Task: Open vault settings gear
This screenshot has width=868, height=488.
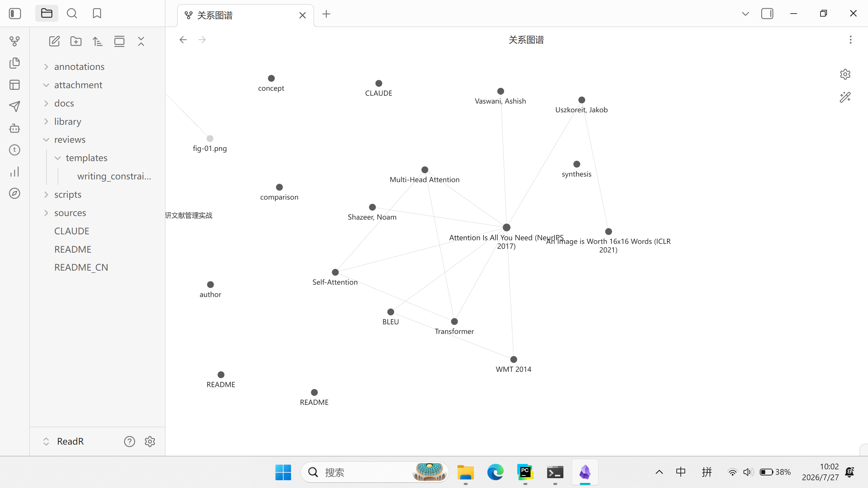Action: pyautogui.click(x=150, y=441)
